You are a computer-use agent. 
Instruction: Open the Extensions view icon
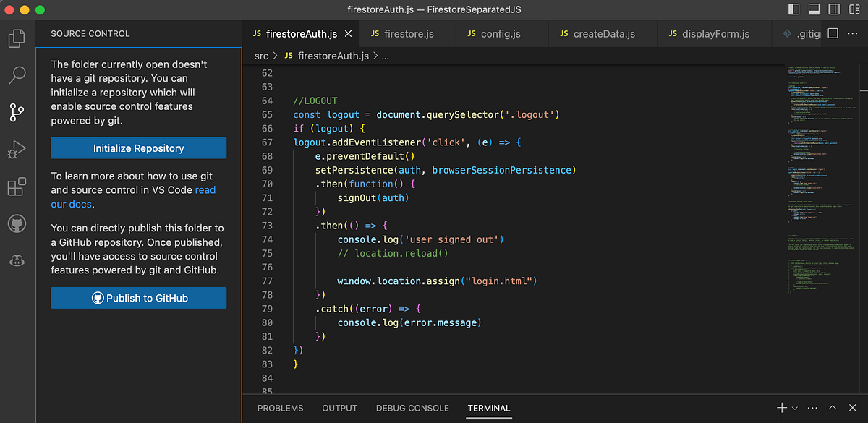click(x=17, y=187)
